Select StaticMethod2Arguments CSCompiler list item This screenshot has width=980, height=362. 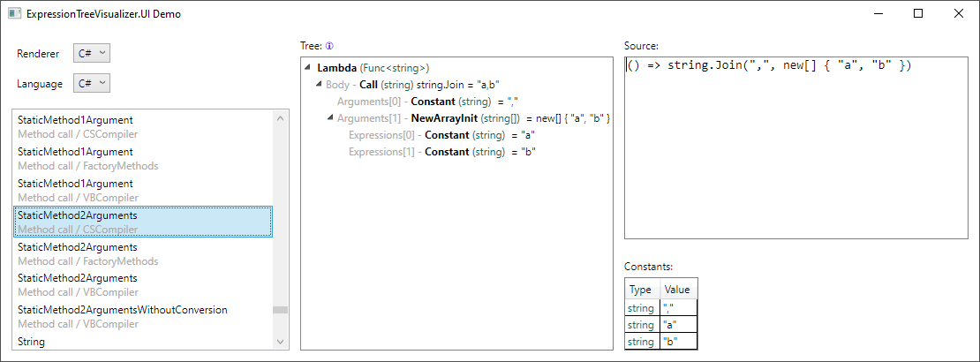tap(143, 222)
